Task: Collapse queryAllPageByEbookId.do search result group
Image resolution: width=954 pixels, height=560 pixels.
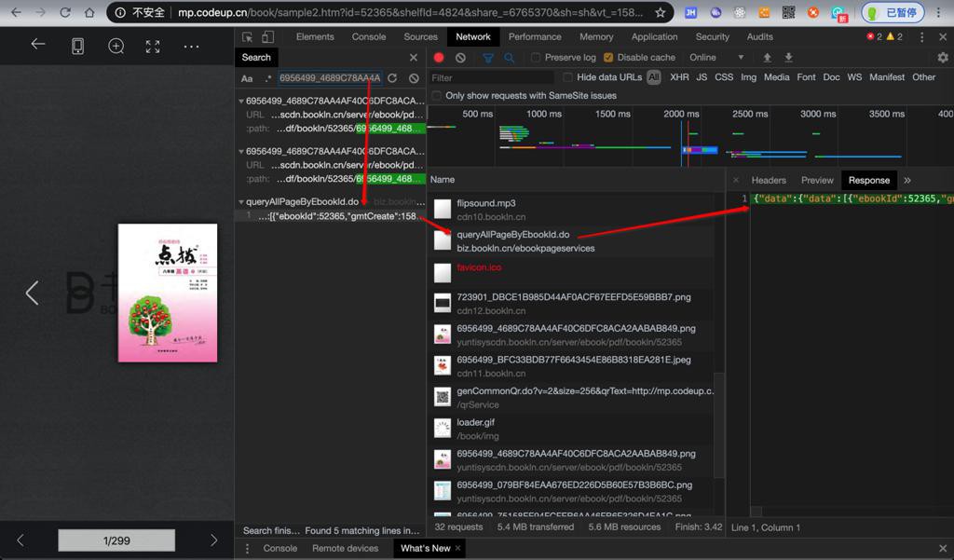Action: [x=241, y=202]
